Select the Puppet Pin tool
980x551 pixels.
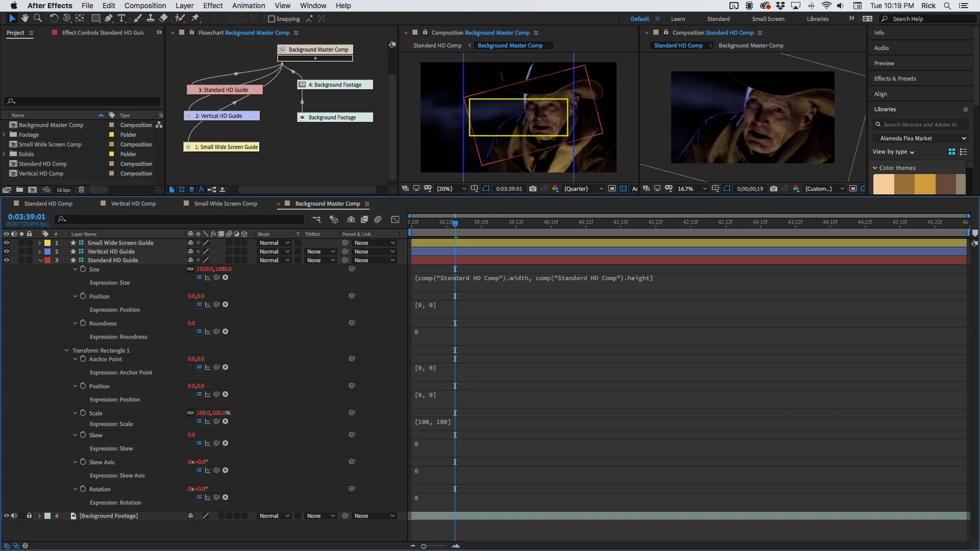coord(195,18)
